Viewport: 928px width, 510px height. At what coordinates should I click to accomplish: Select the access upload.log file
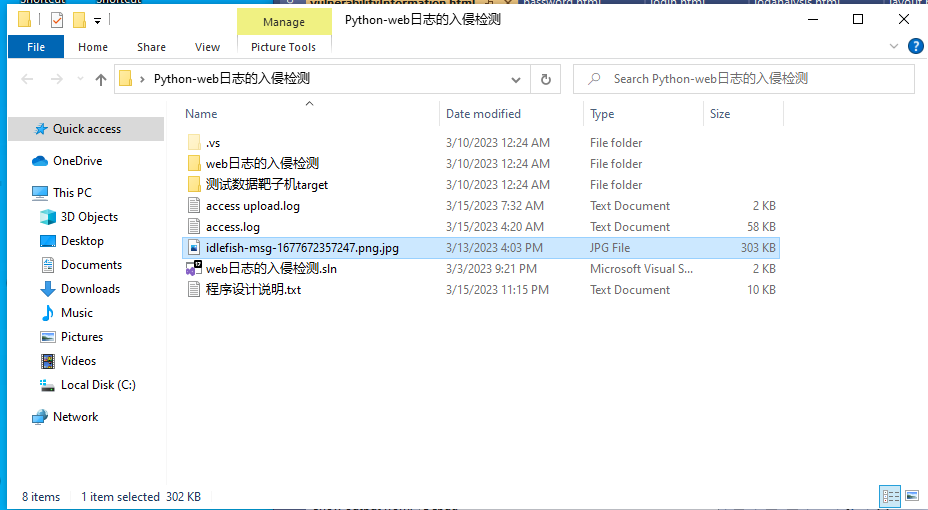pos(253,206)
